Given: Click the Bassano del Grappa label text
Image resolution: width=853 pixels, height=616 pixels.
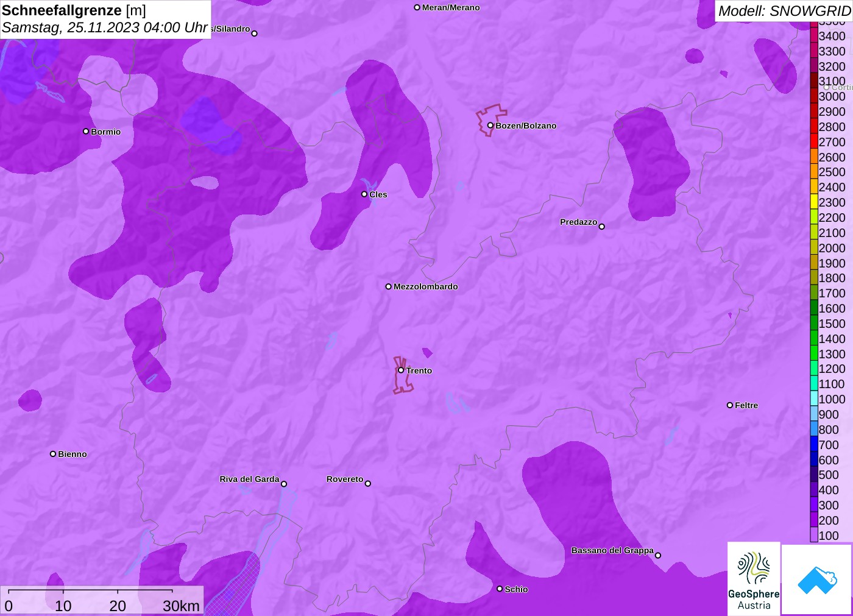Looking at the screenshot, I should pos(612,550).
